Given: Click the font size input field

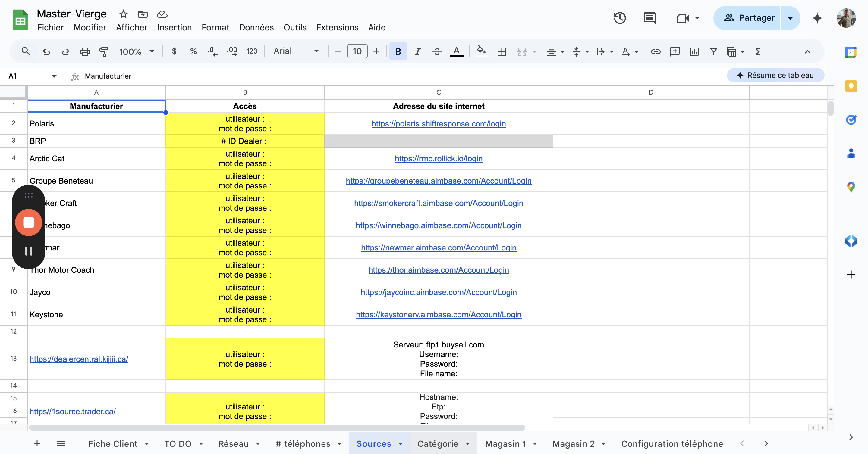Looking at the screenshot, I should 357,51.
